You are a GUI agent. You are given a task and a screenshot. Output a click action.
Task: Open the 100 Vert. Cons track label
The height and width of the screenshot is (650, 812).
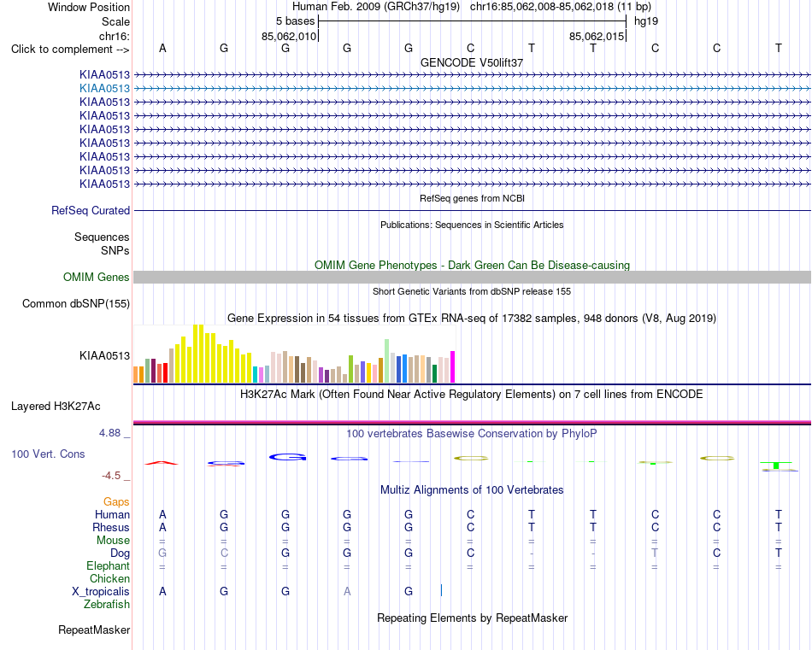[48, 454]
